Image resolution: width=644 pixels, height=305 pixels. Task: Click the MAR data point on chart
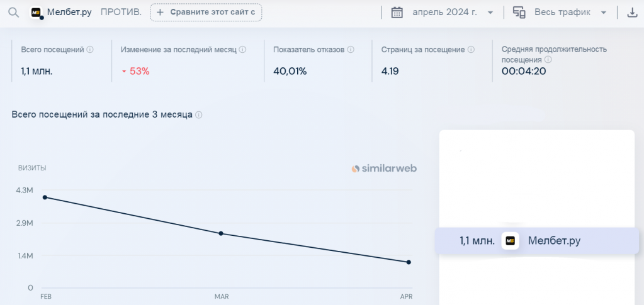(221, 233)
